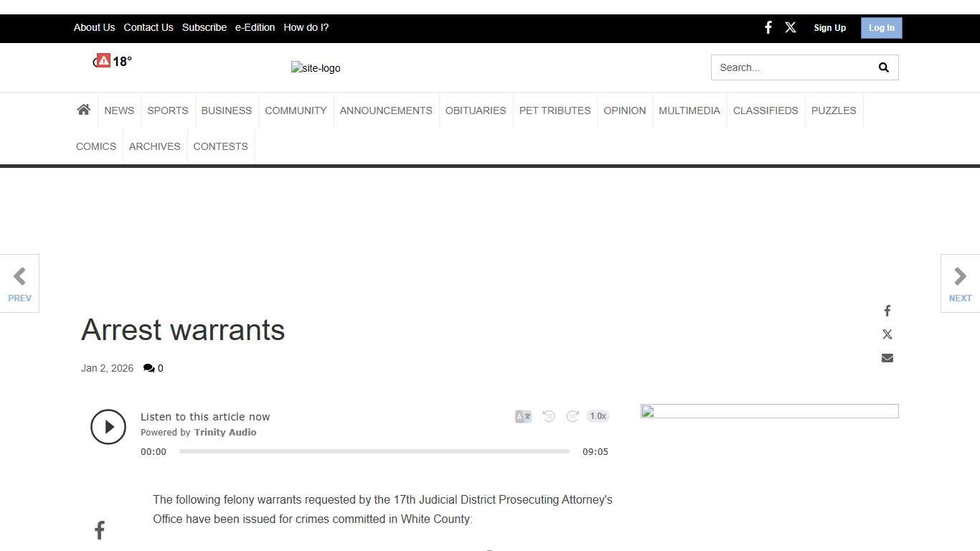The image size is (980, 551).
Task: Select the home icon in the navigation bar
Action: [x=83, y=109]
